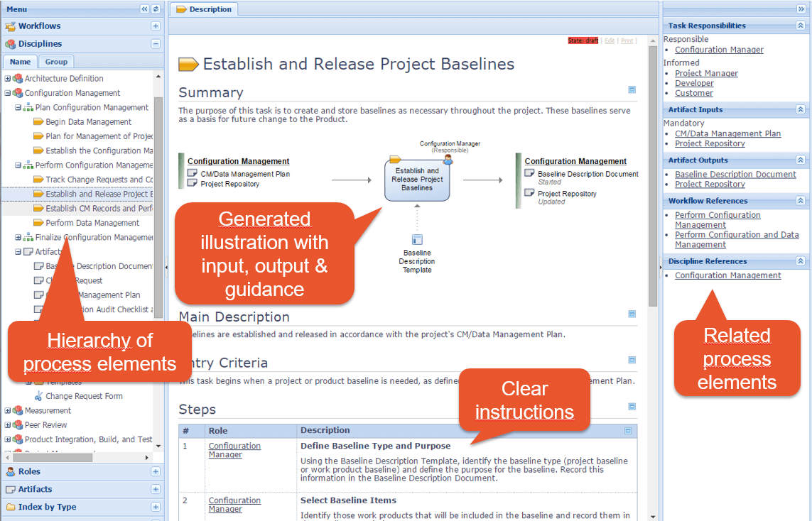Open Perform Configuration and Data Management link
This screenshot has width=812, height=521.
click(x=737, y=239)
